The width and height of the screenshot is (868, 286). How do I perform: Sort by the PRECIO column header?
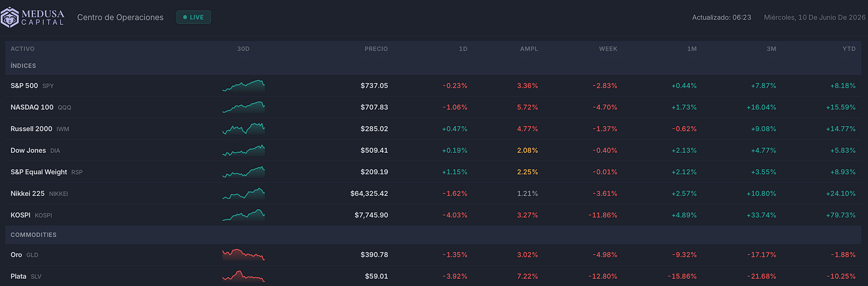376,49
